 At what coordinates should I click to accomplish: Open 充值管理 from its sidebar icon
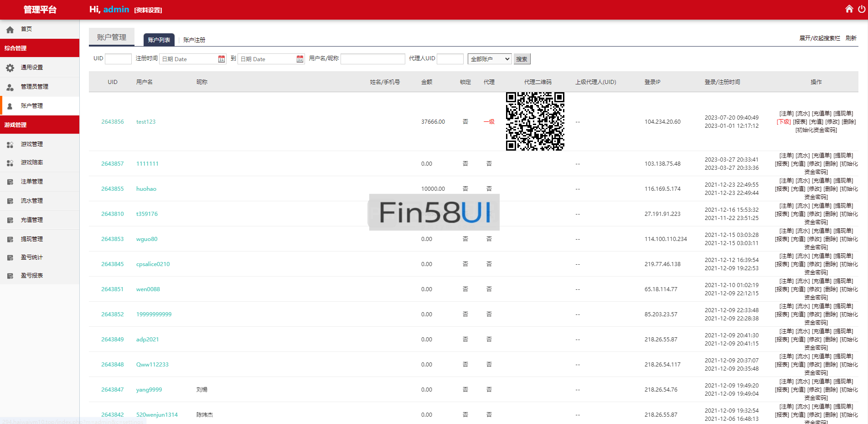point(10,220)
